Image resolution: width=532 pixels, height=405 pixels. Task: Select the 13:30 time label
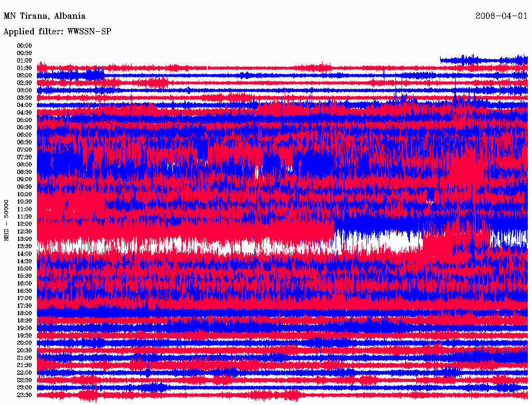[x=24, y=246]
